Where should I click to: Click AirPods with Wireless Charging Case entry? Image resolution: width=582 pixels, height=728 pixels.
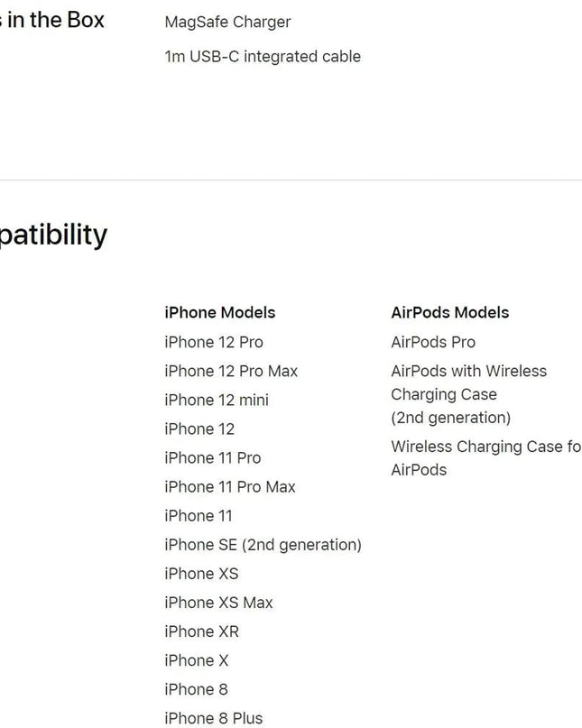click(x=468, y=394)
